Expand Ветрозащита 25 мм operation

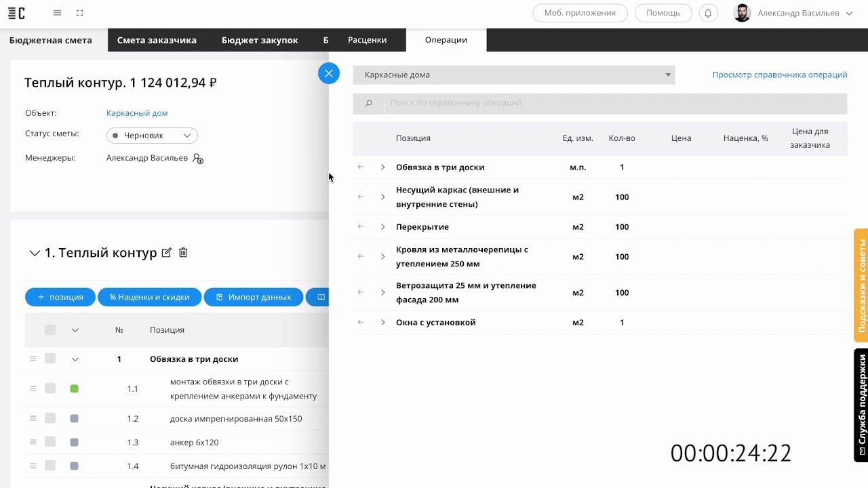click(x=382, y=293)
